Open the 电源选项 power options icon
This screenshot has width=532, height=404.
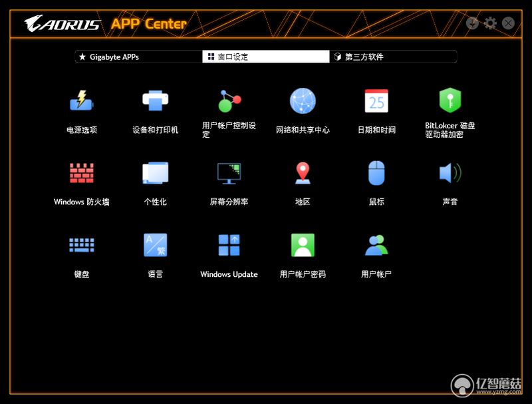coord(81,101)
